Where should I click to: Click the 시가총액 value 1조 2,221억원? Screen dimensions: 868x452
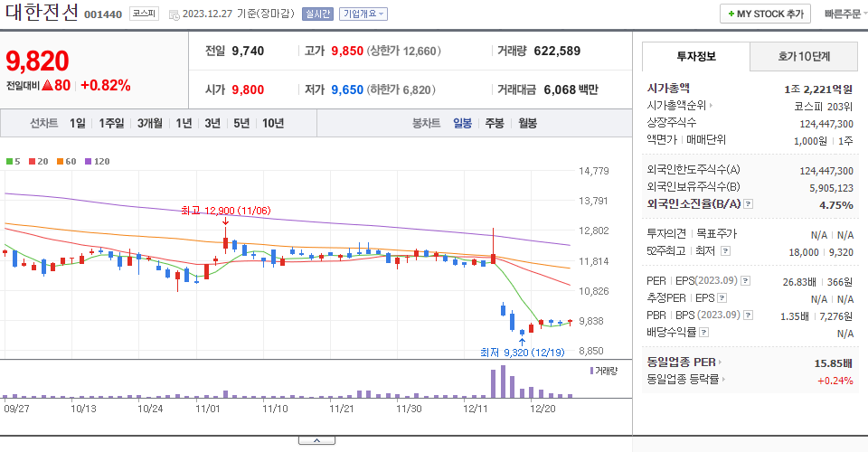[818, 89]
